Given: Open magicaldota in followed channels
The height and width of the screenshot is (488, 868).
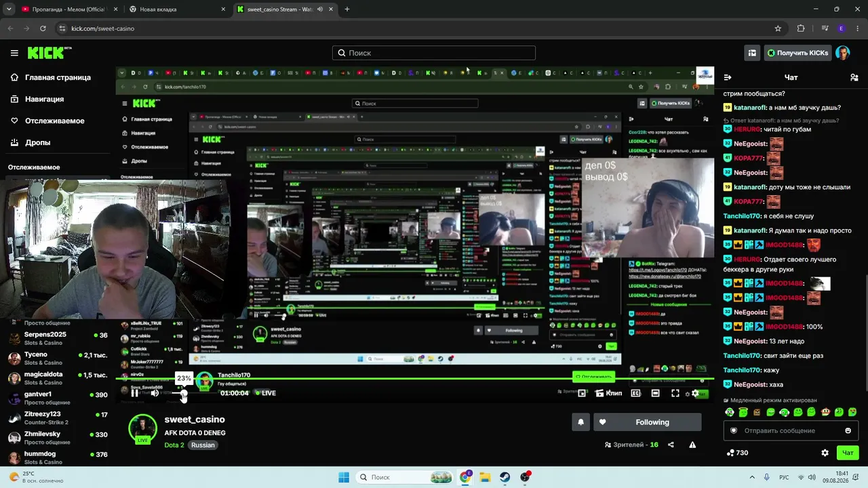Looking at the screenshot, I should click(58, 378).
